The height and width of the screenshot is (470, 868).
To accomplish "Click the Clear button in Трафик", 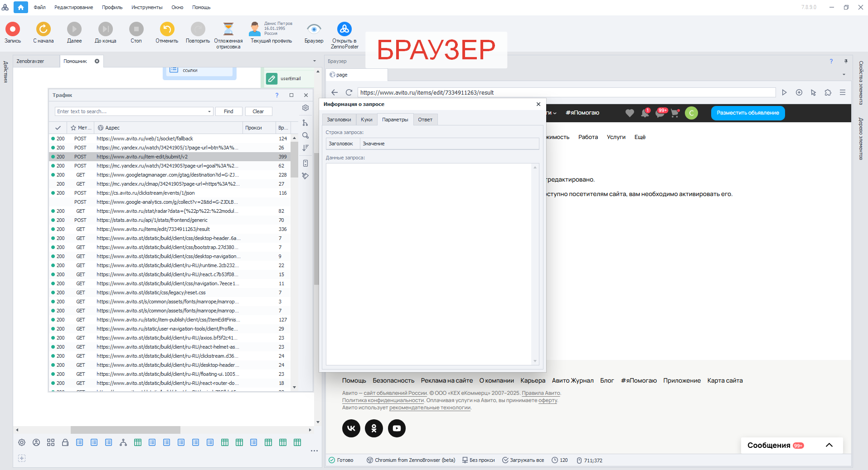I will (258, 111).
